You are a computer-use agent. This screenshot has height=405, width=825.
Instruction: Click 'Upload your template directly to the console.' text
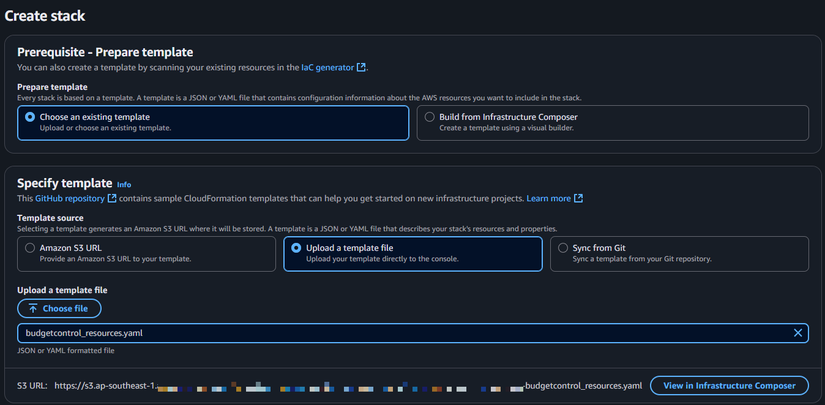(x=382, y=259)
